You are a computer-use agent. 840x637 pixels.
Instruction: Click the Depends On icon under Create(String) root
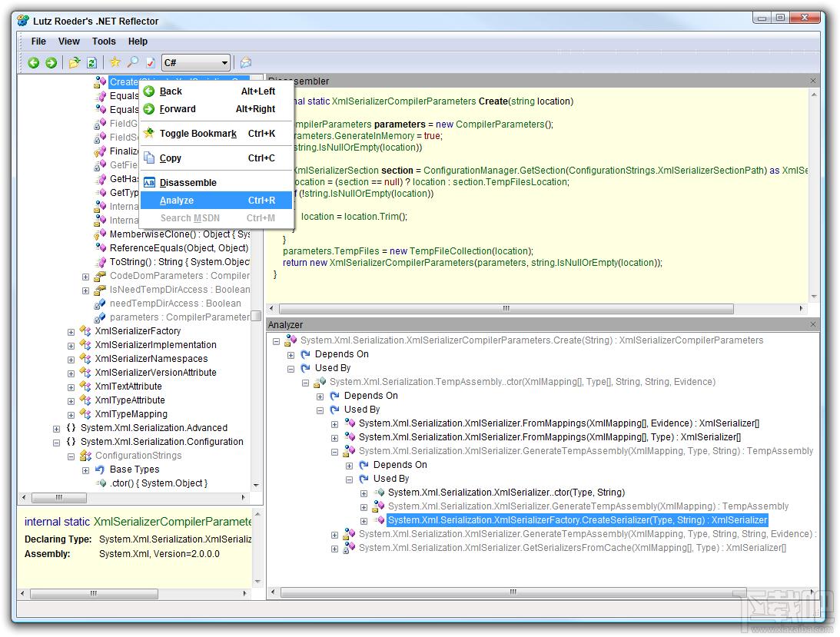coord(305,354)
